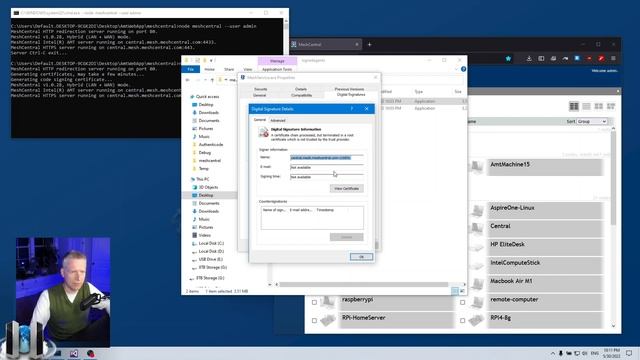
Task: Click the signer E-mail field
Action: tap(327, 167)
